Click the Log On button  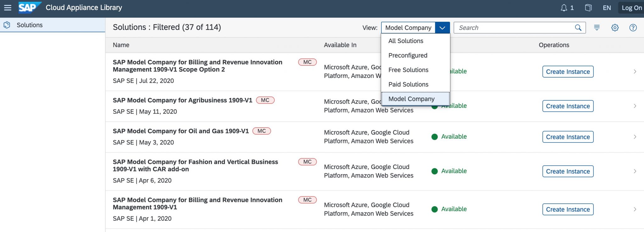pos(631,8)
